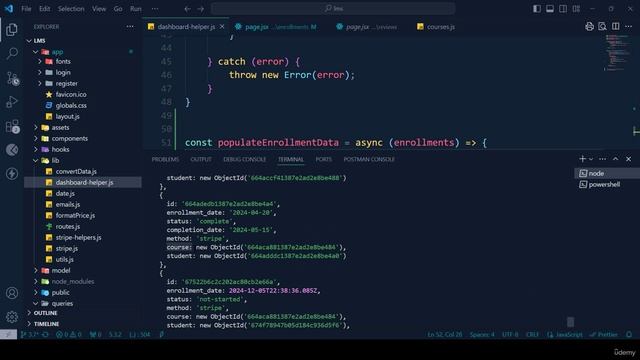640x360 pixels.
Task: Open the View menu
Action: click(99, 9)
